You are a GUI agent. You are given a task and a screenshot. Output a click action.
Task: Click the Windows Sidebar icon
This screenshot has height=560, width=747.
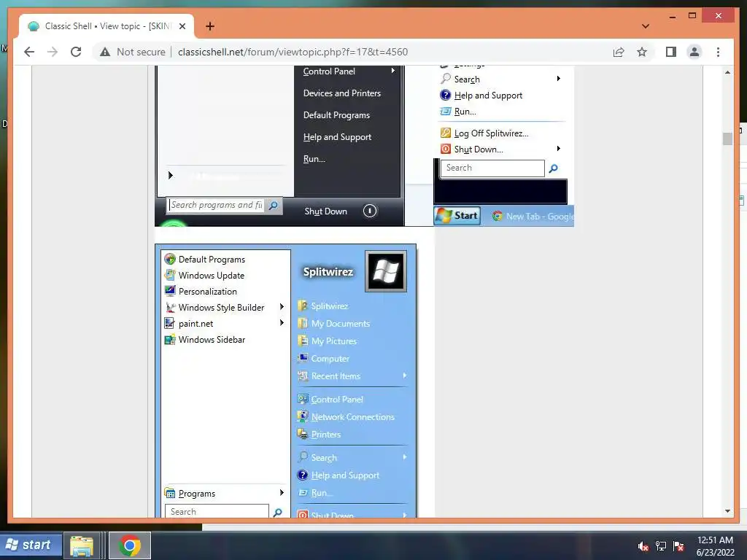click(170, 340)
